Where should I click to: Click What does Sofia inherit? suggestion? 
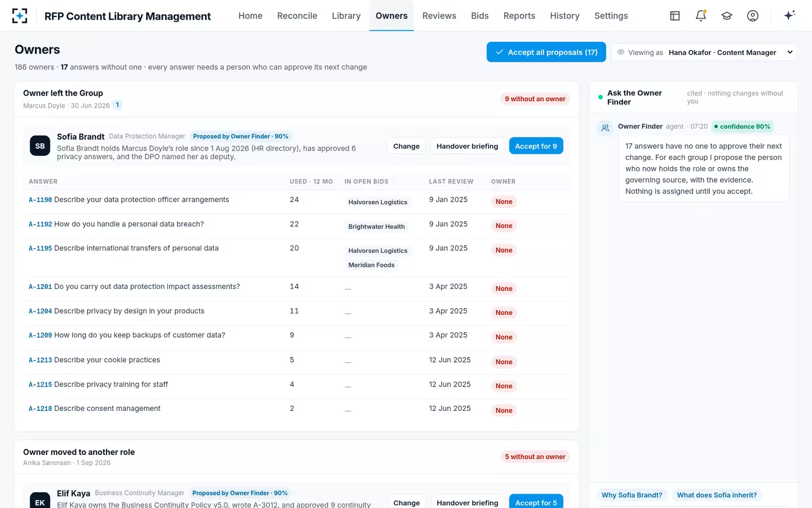pos(717,495)
